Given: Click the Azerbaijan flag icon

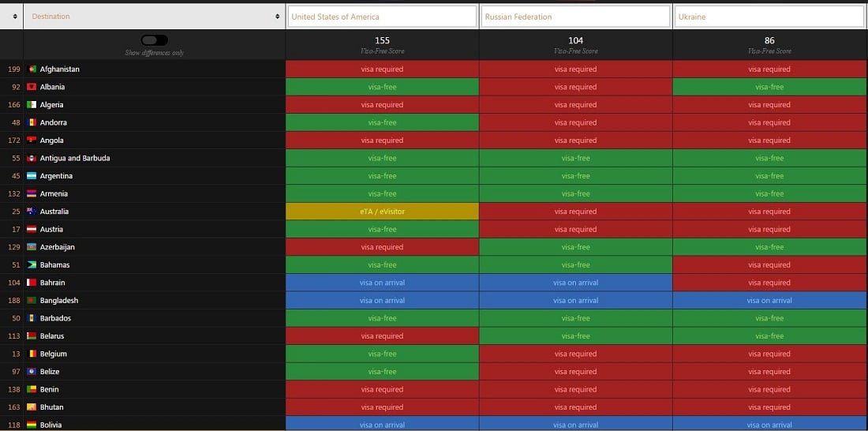Looking at the screenshot, I should 32,247.
